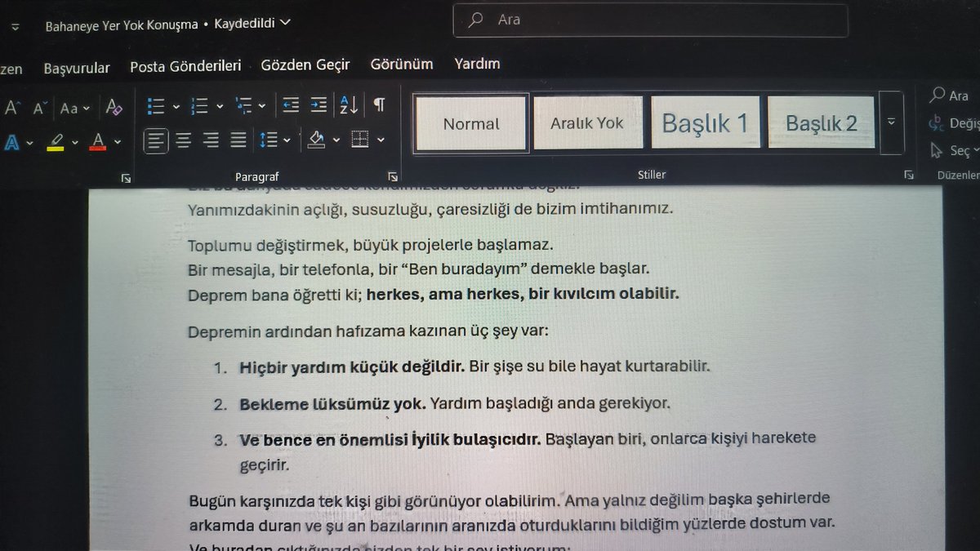Click the list item "Bekleme lüksümüz yok."
Viewport: 980px width, 551px height.
point(332,403)
